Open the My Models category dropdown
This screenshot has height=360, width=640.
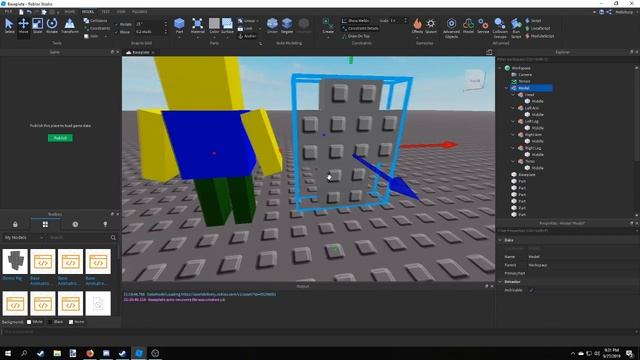click(24, 238)
